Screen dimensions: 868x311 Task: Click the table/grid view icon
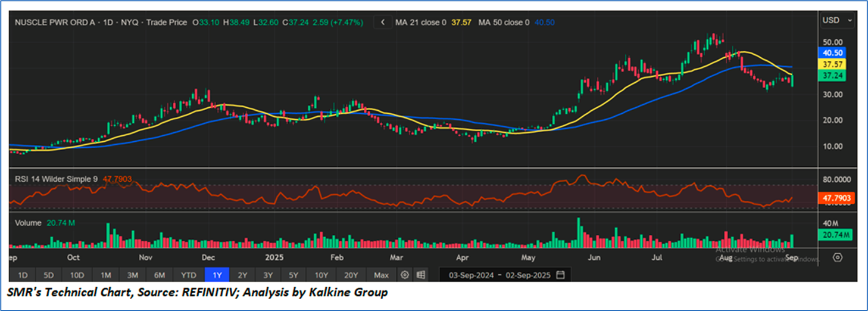(x=421, y=275)
